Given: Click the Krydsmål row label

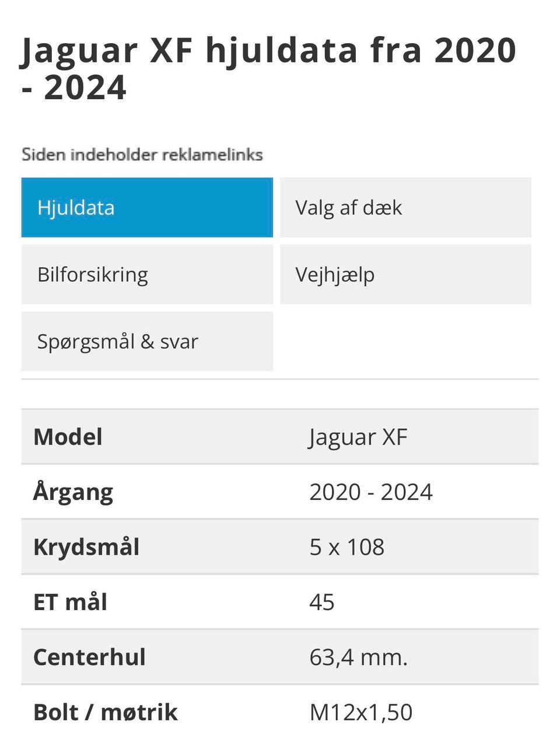Looking at the screenshot, I should (x=86, y=547).
